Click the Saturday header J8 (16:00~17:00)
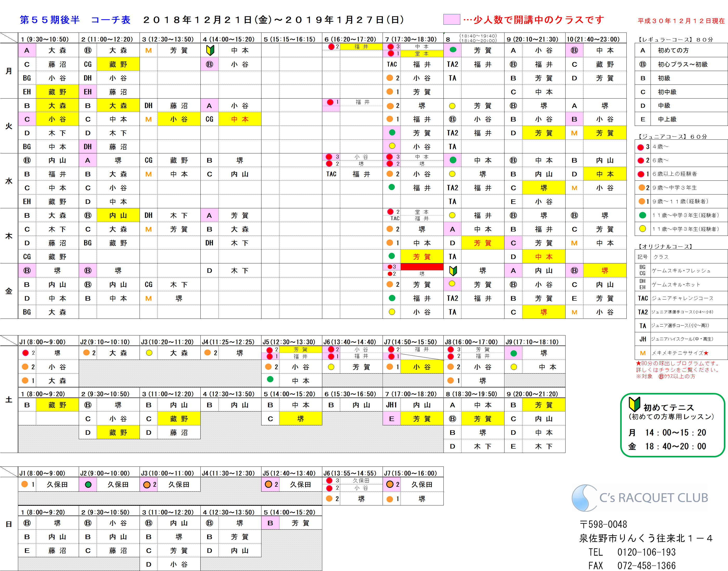Screen dimensions: 728x571 471,342
